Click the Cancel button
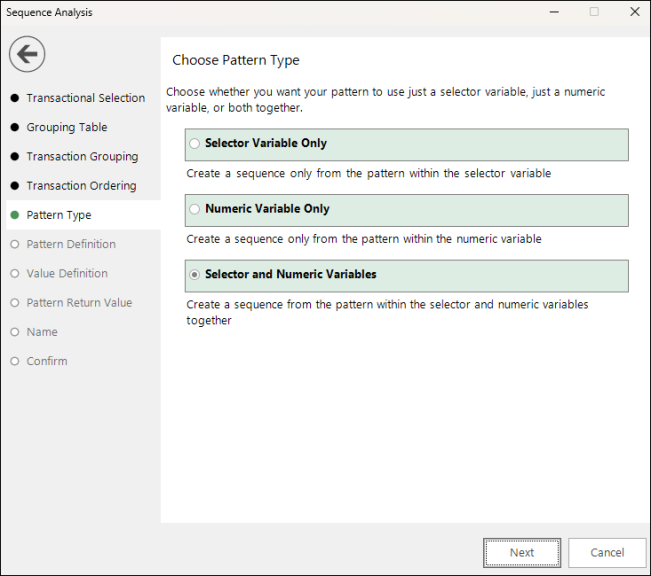The height and width of the screenshot is (576, 651). 607,553
